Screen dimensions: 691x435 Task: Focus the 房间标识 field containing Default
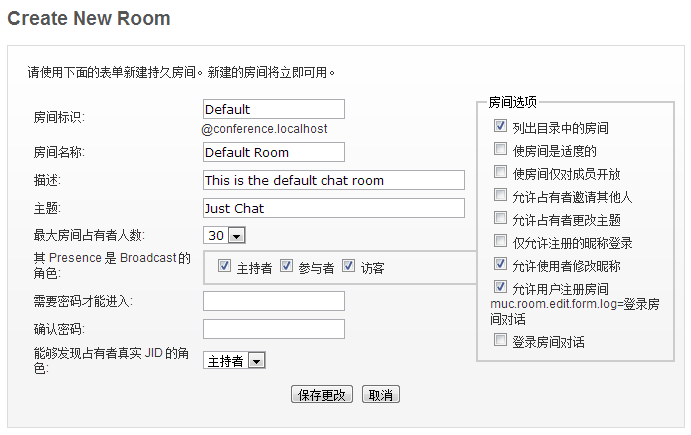click(x=274, y=109)
